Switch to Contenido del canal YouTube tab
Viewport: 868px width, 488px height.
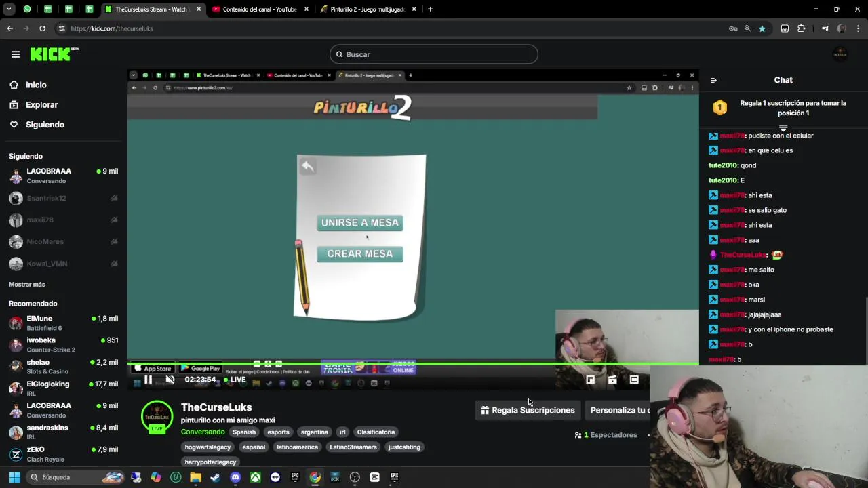click(x=260, y=9)
